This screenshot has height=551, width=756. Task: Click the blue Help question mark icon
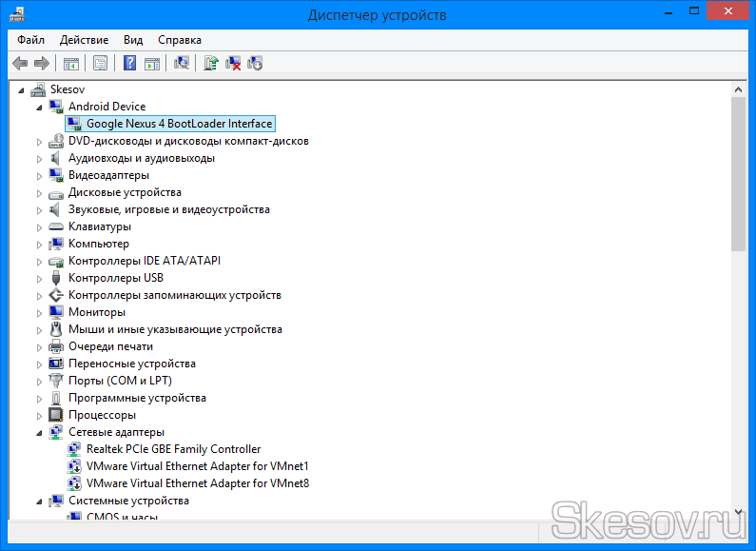point(130,64)
